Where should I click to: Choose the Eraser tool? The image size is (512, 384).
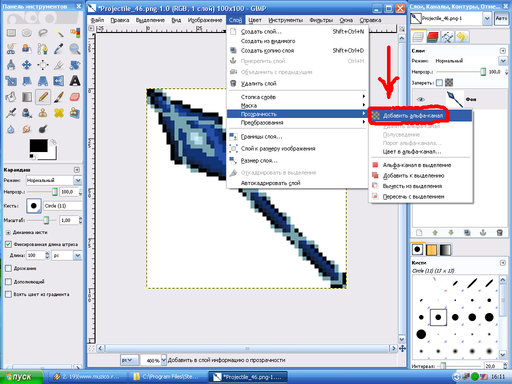[x=75, y=97]
